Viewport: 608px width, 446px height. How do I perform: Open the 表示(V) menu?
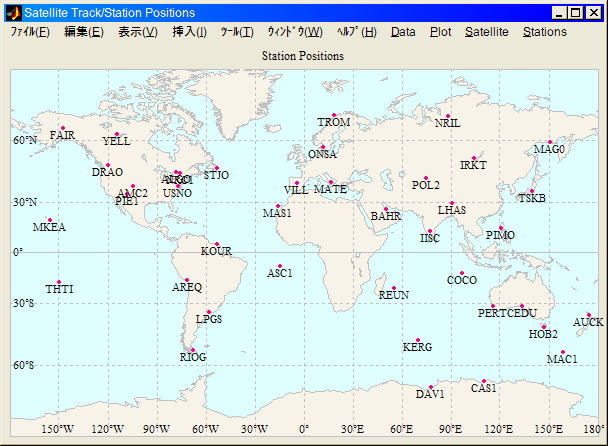[137, 32]
